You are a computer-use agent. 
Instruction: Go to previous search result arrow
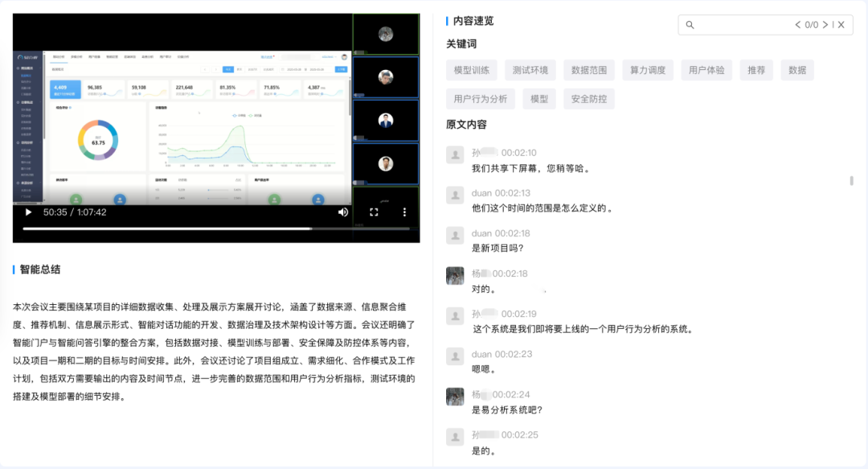(x=797, y=25)
